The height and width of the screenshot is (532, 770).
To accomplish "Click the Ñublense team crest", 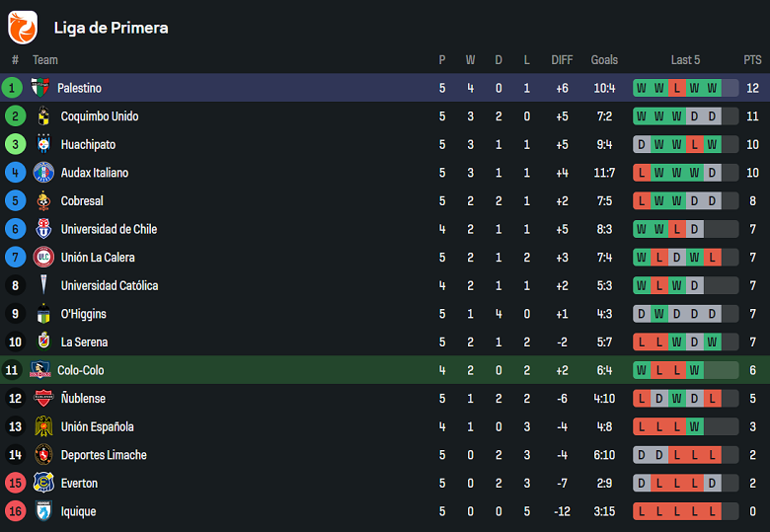I will (x=43, y=399).
